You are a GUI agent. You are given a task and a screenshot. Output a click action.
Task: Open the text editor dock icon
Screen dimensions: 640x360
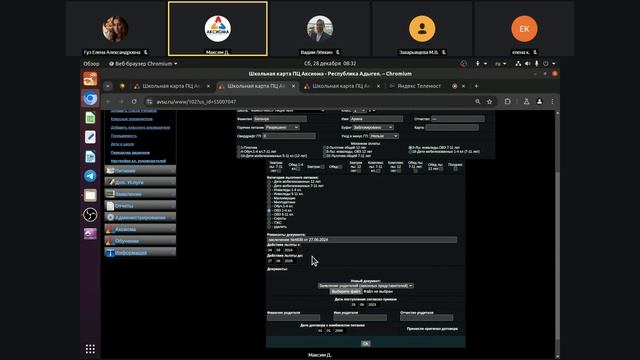coord(90,137)
